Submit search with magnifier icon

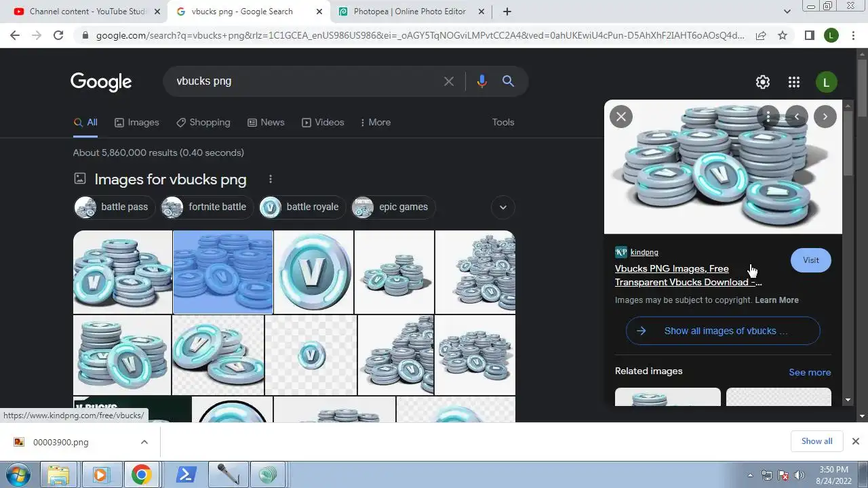point(508,81)
